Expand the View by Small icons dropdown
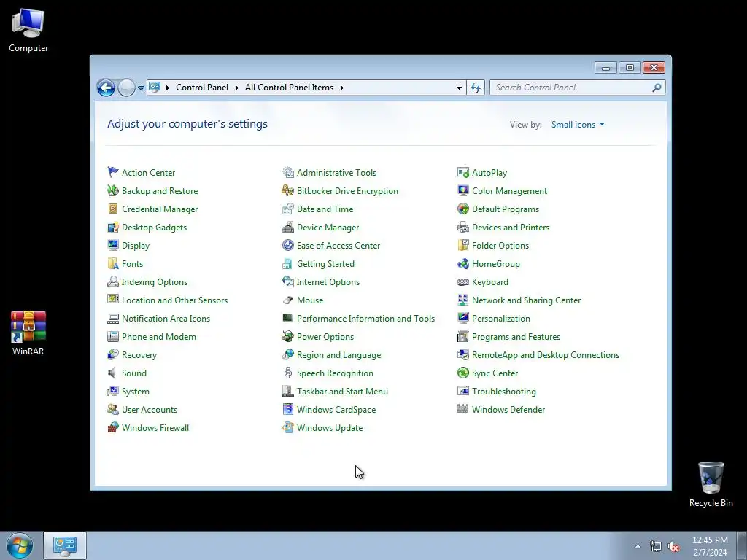The image size is (747, 560). (x=578, y=124)
